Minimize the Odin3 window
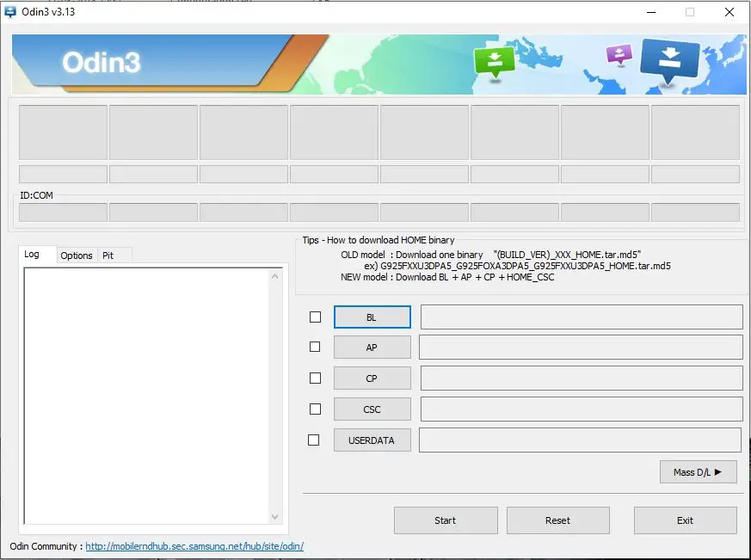The width and height of the screenshot is (751, 560). [x=651, y=12]
